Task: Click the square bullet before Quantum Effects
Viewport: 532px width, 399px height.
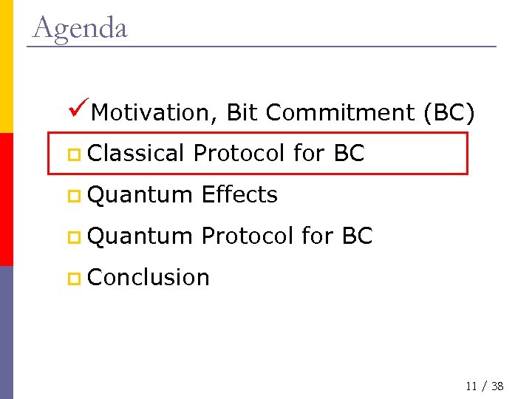Action: (x=74, y=196)
